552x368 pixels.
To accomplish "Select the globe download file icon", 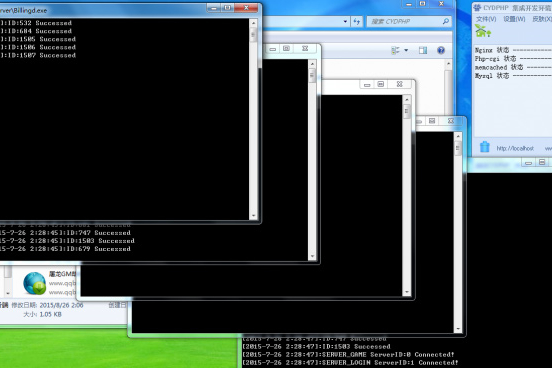I will (34, 283).
